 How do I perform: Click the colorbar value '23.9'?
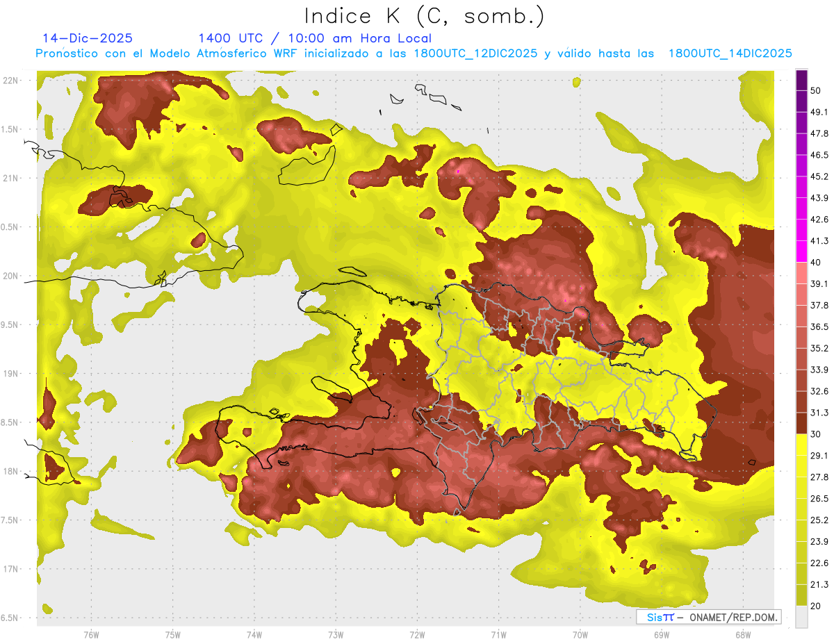(x=819, y=542)
